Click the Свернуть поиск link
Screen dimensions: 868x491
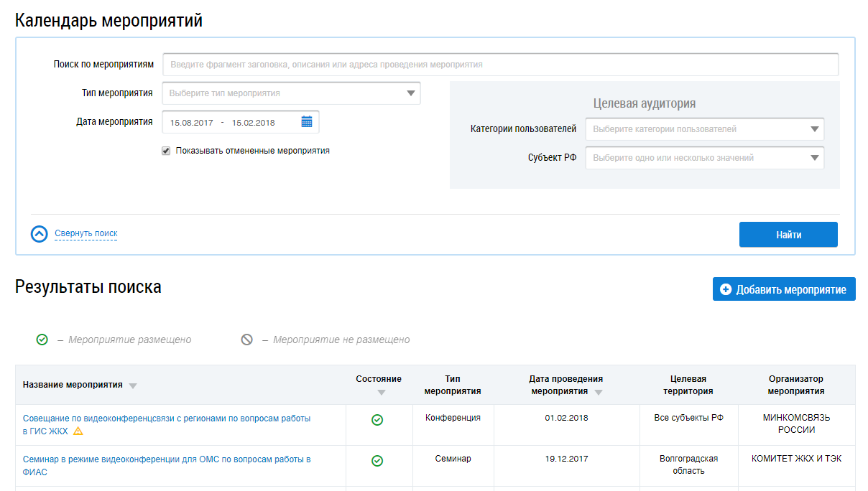click(86, 233)
